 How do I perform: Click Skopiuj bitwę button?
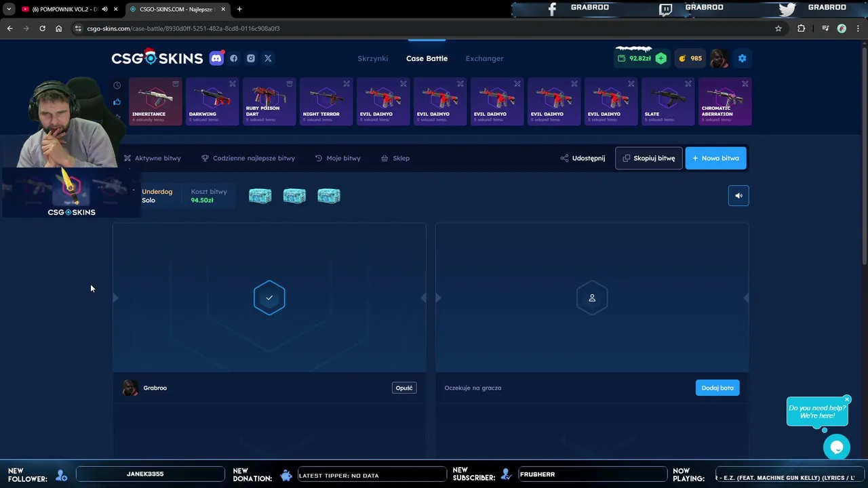click(x=649, y=158)
